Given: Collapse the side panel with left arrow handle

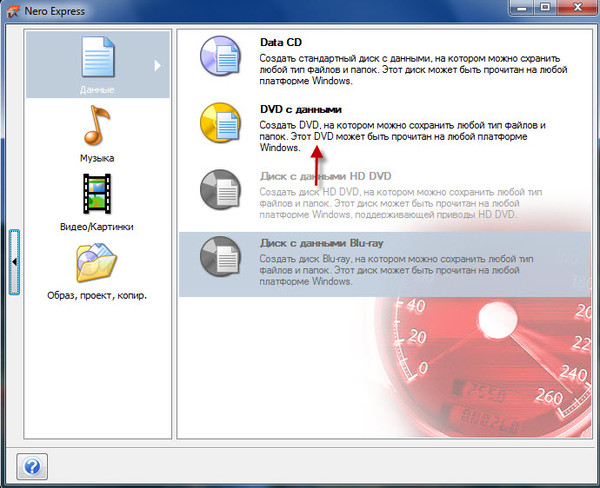Looking at the screenshot, I should [14, 262].
